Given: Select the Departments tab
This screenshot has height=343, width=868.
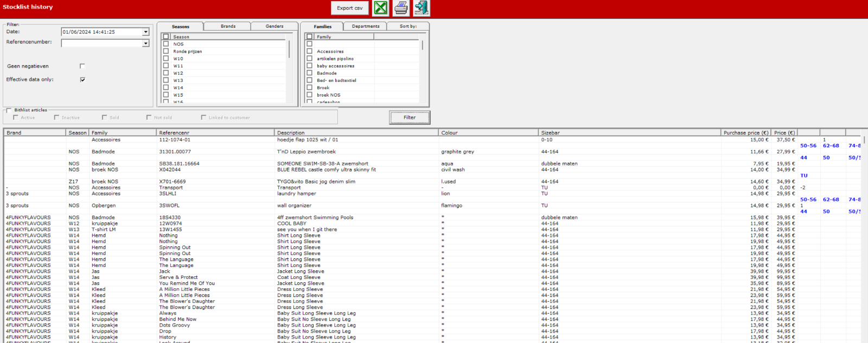Looking at the screenshot, I should [366, 26].
